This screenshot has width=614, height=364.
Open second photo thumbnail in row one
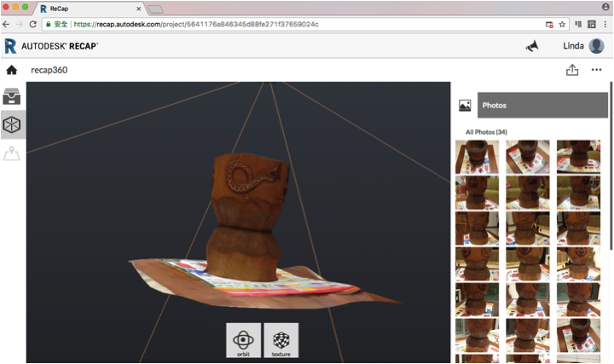(x=528, y=157)
